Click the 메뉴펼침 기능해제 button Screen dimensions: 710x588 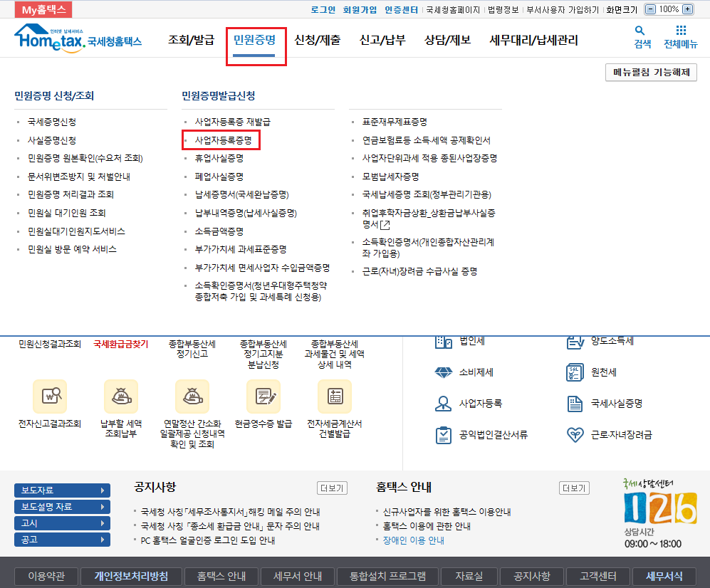pos(652,72)
